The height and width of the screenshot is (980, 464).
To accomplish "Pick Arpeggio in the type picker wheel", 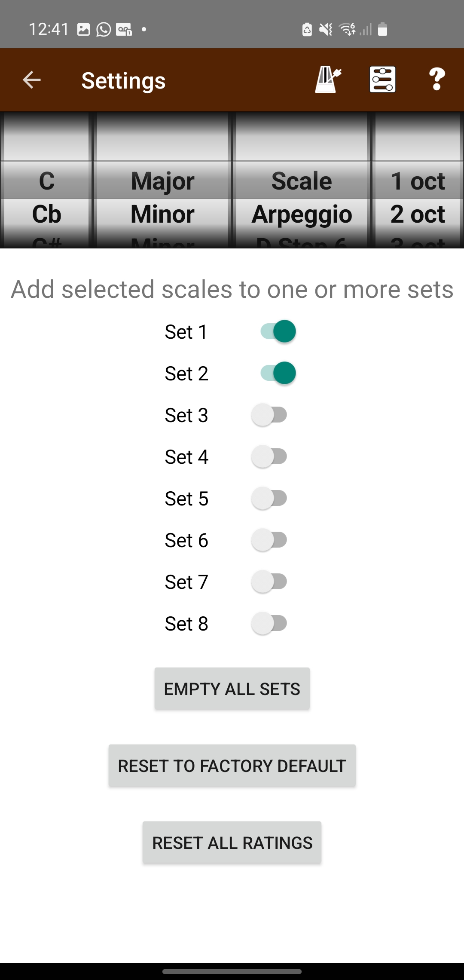I will (302, 214).
